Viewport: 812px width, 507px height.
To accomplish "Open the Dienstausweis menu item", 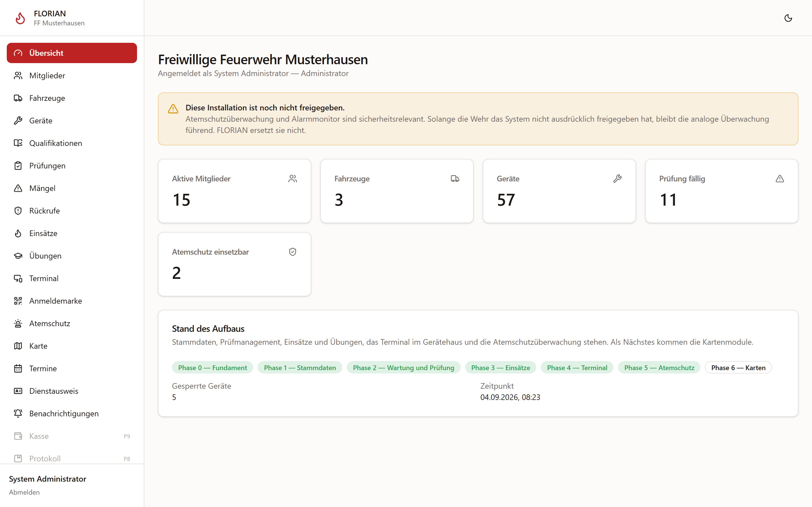I will click(72, 391).
